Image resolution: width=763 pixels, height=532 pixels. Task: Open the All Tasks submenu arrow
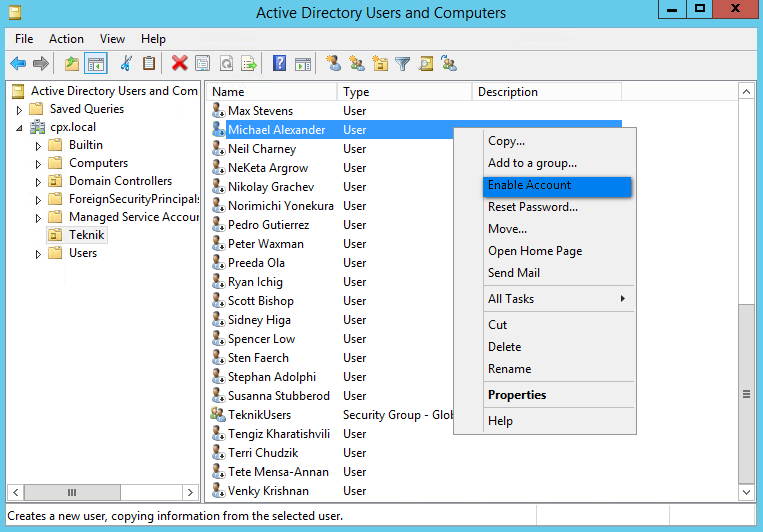[622, 298]
